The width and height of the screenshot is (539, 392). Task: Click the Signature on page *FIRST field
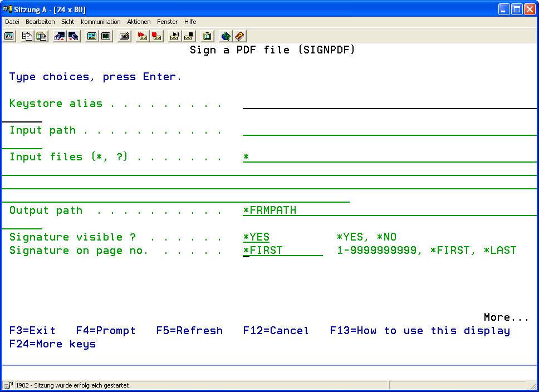[282, 251]
